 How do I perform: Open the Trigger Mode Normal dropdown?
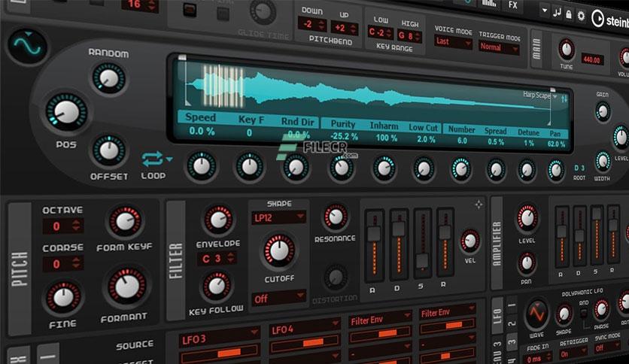click(499, 47)
